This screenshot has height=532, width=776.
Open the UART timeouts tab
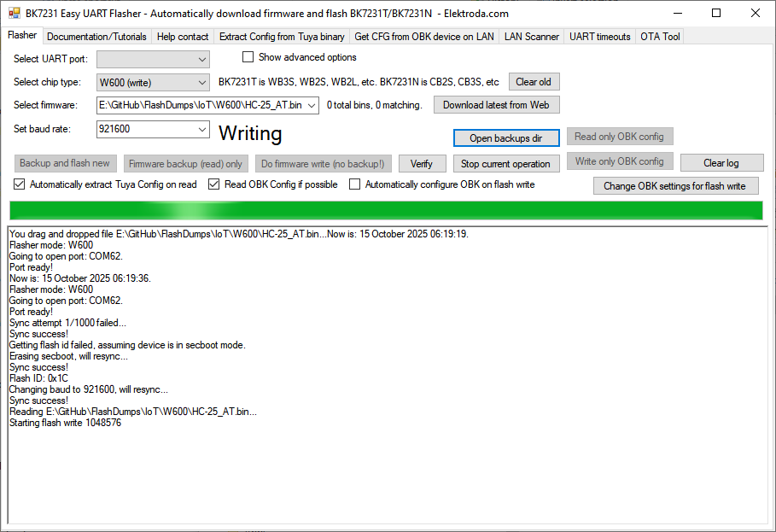click(x=600, y=37)
